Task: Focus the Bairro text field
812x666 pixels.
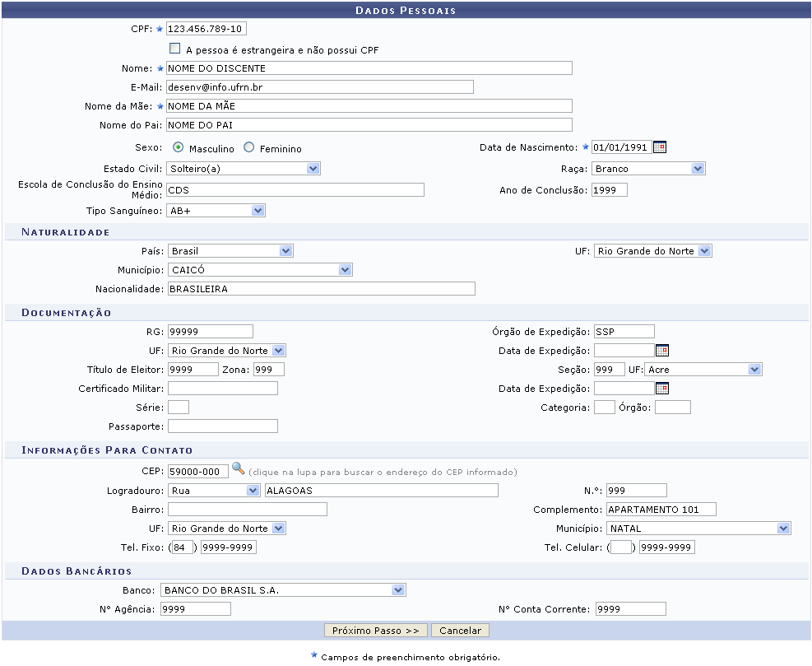Action: (x=247, y=510)
